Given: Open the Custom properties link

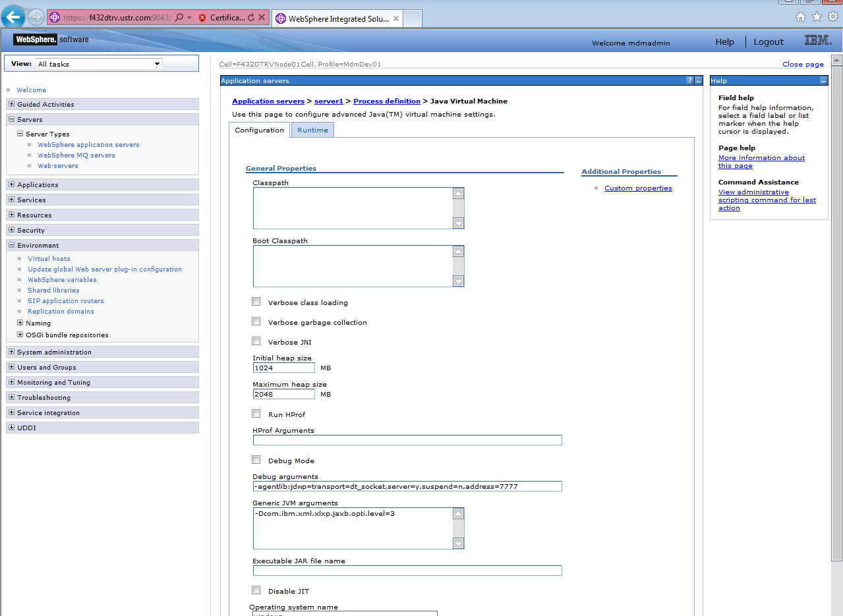Looking at the screenshot, I should click(638, 188).
